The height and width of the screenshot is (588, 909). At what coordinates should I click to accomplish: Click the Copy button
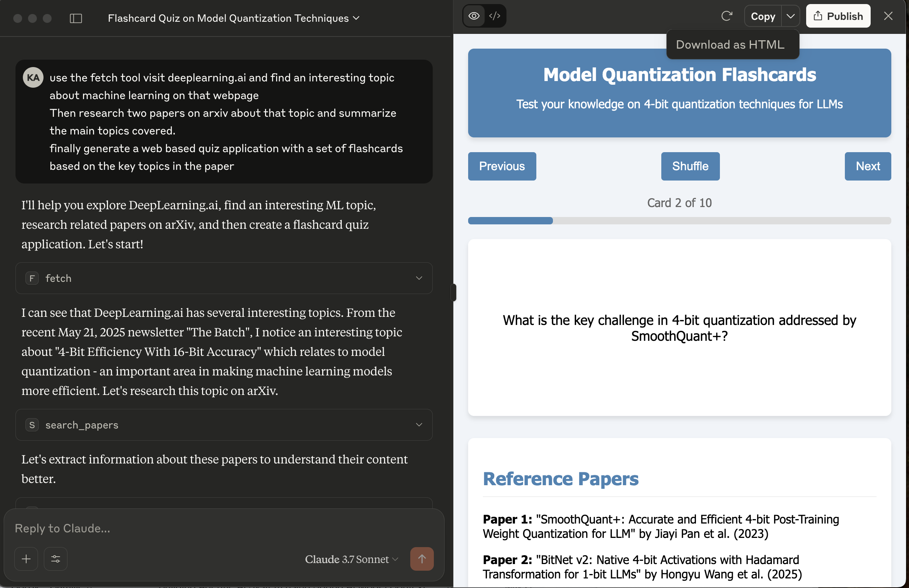[x=763, y=16]
